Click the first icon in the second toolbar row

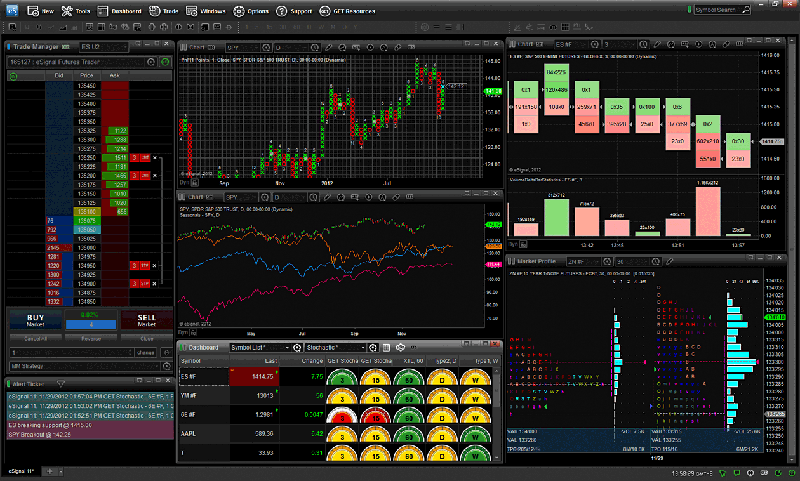click(x=13, y=27)
